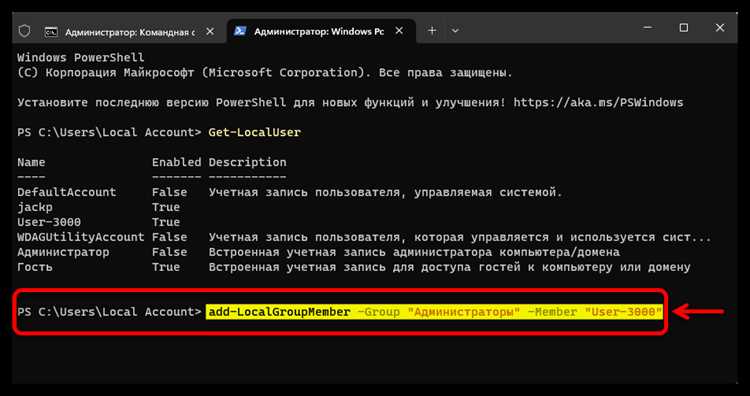Click the Гость account description text
The image size is (750, 396).
tap(450, 267)
